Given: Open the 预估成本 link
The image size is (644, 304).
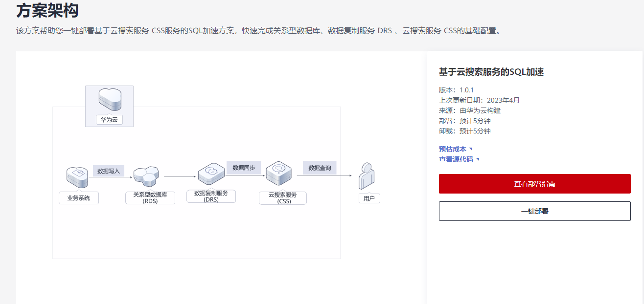Looking at the screenshot, I should (453, 149).
